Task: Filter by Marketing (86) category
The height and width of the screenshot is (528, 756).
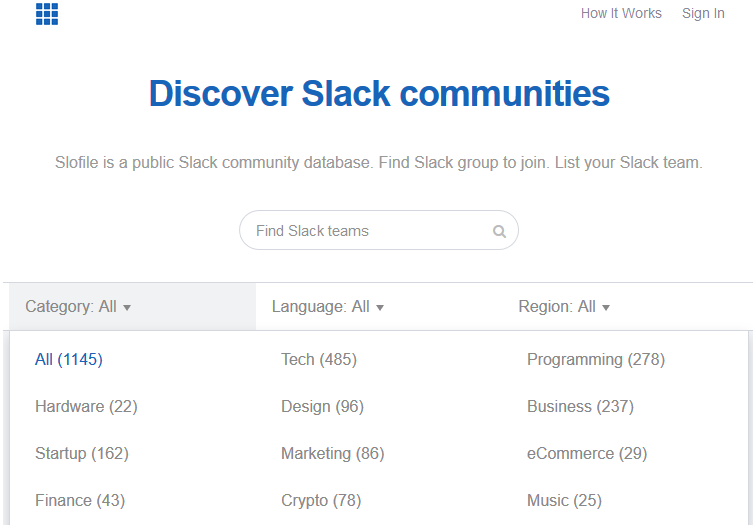Action: tap(333, 453)
